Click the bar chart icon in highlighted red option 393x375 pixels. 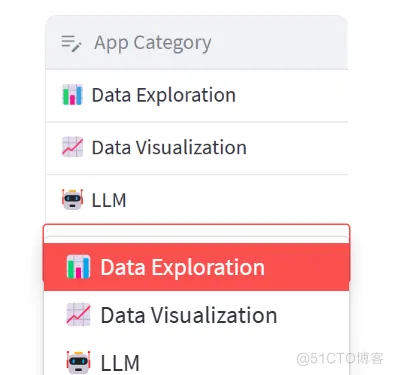(x=78, y=267)
